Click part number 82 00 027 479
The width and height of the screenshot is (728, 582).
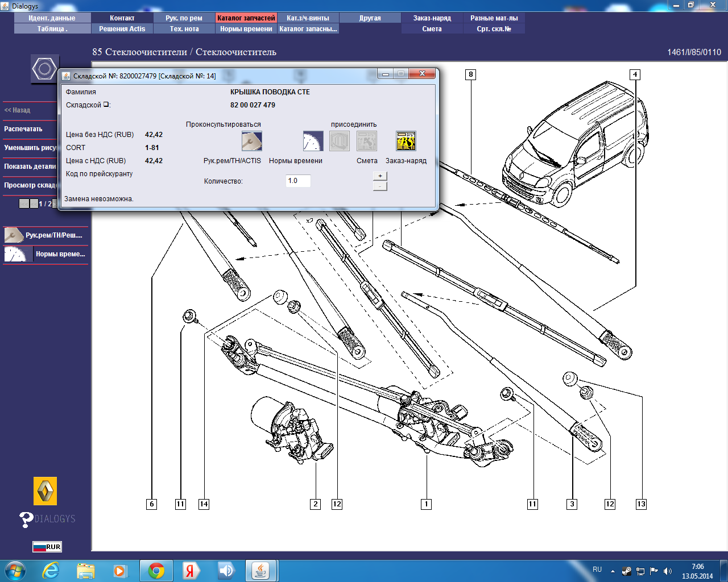point(253,105)
